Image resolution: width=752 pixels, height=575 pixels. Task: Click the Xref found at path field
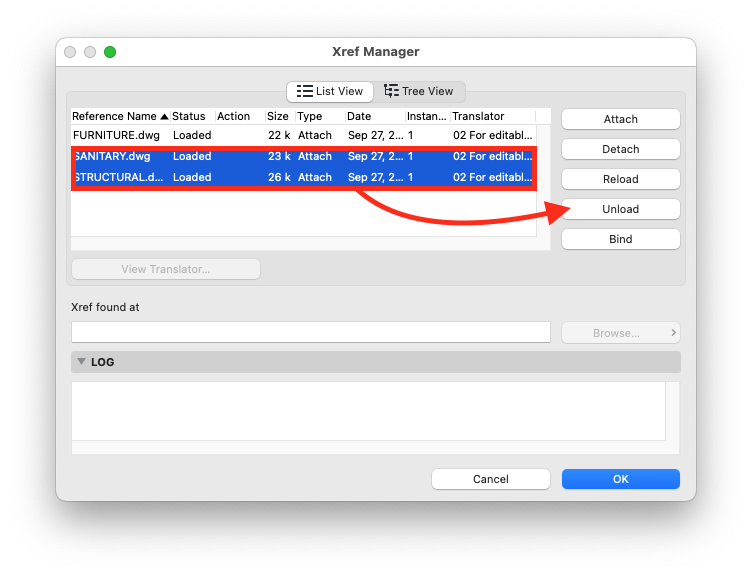(311, 332)
